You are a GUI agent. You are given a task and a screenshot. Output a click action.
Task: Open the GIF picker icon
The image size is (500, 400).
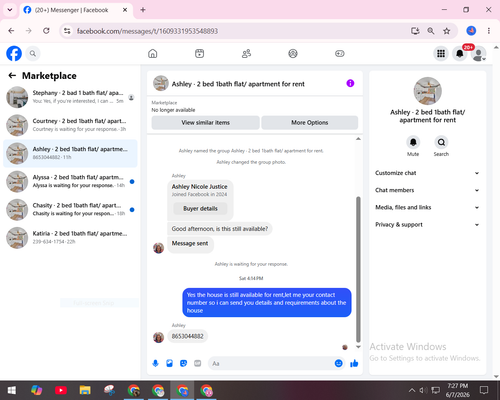[x=198, y=363]
